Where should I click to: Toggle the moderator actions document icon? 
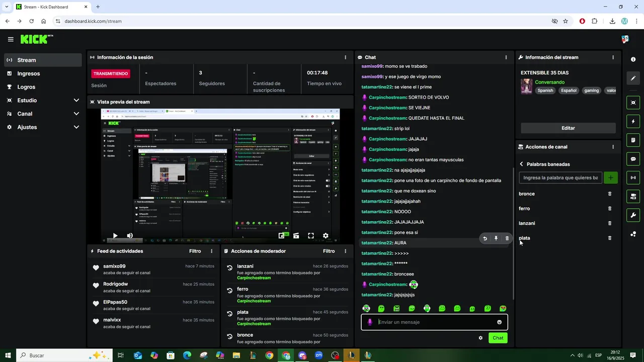pos(633,140)
